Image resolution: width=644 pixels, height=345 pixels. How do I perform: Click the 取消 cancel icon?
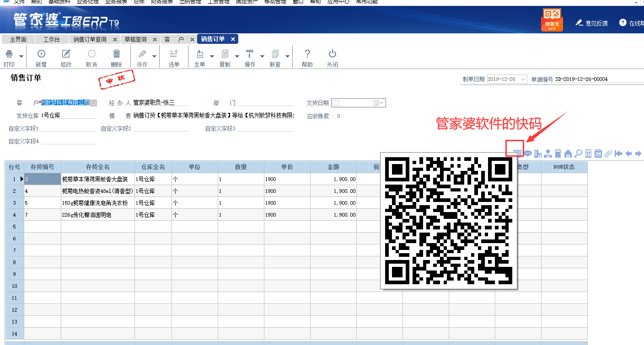coord(91,53)
